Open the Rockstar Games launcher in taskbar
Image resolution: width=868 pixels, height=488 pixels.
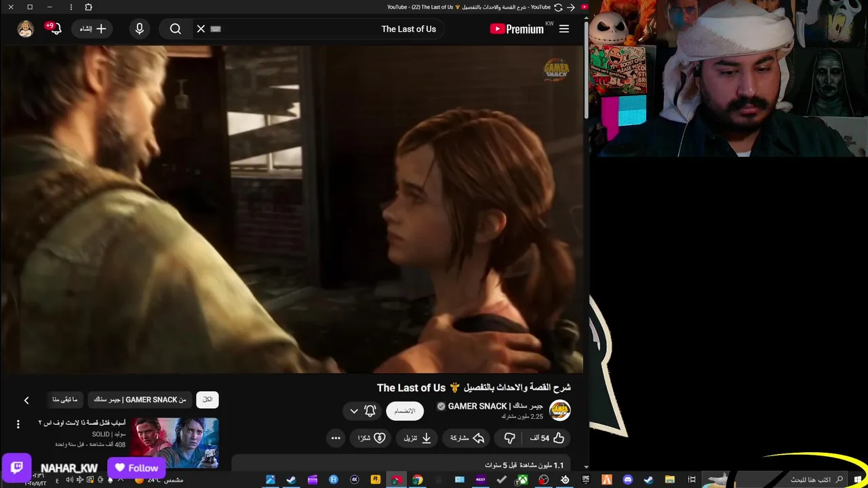pos(376,480)
